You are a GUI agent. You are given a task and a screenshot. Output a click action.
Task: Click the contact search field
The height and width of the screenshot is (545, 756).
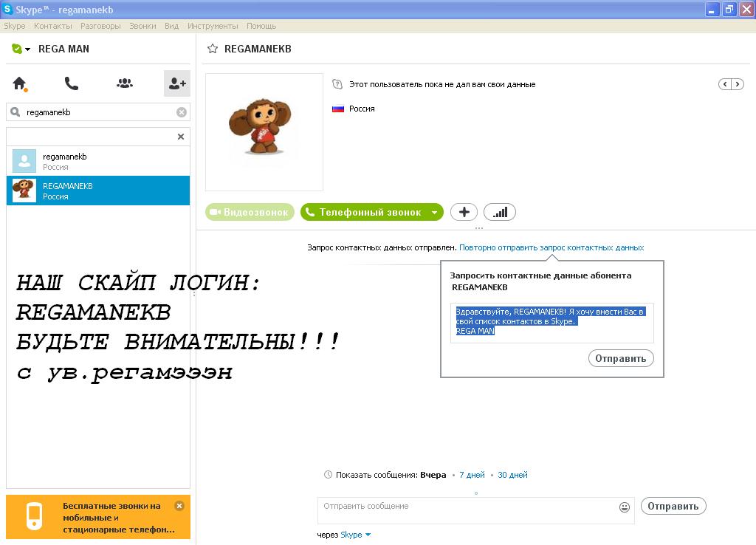[x=98, y=112]
